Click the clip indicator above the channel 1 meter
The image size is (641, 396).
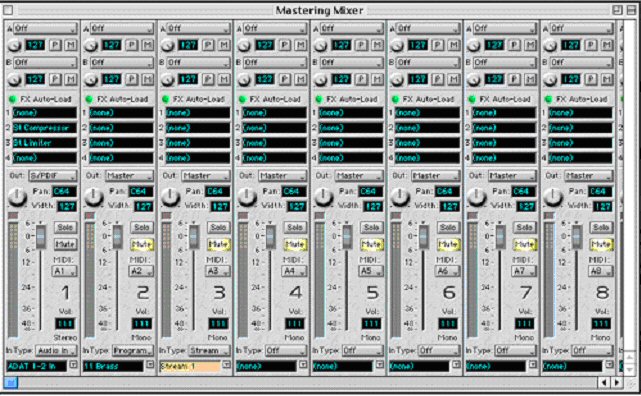click(13, 215)
